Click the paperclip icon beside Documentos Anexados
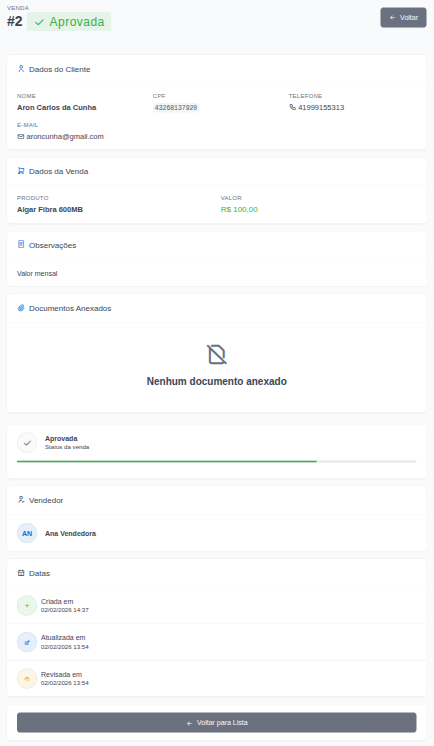This screenshot has height=746, width=434. (x=21, y=308)
